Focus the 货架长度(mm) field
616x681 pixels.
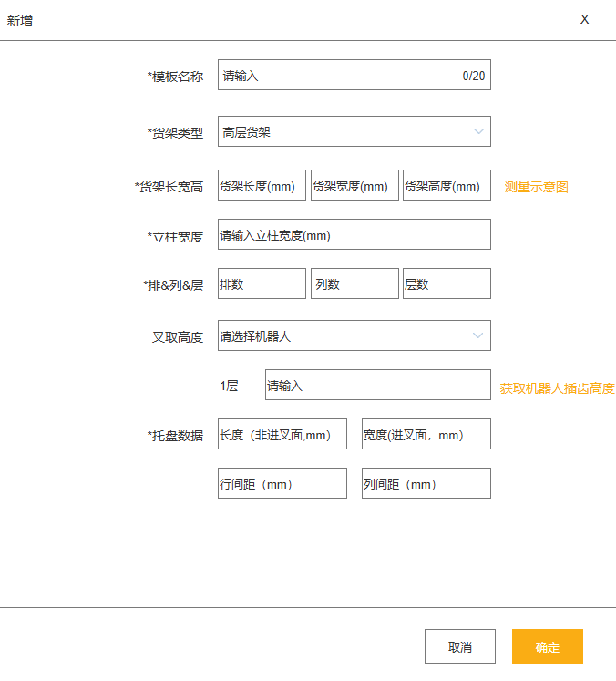262,185
